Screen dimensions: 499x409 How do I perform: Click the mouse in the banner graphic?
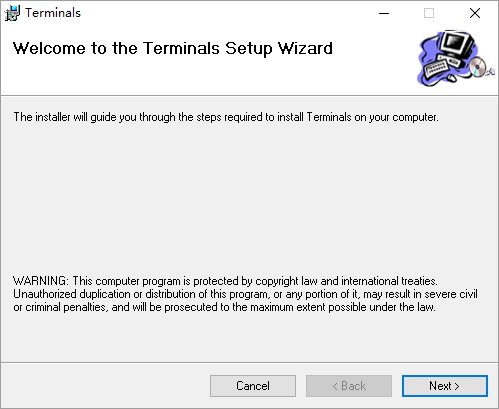(451, 78)
